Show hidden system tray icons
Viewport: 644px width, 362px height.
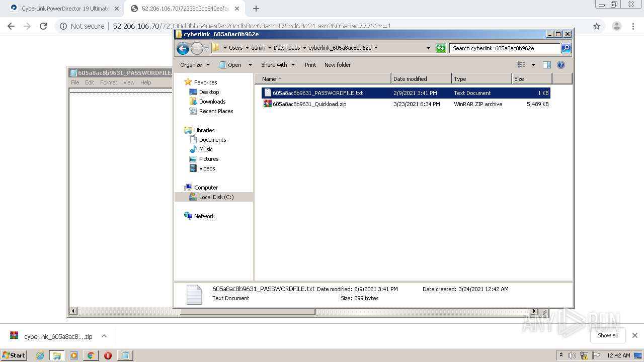click(561, 355)
